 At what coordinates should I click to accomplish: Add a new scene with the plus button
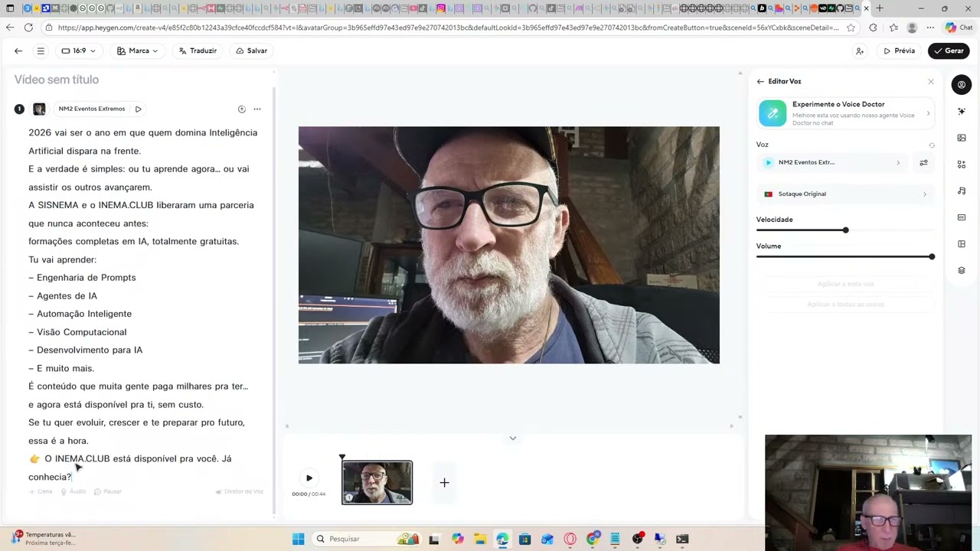(x=444, y=483)
